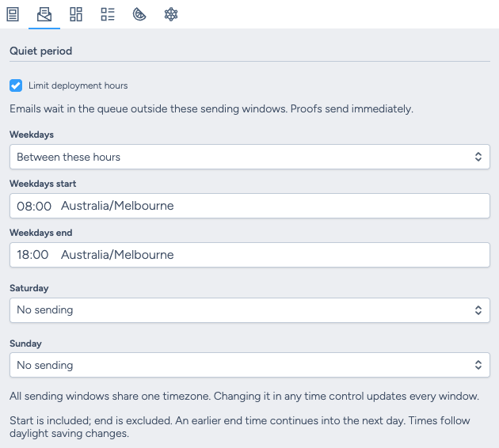Screen dimensions: 499x448
Task: Open the dashboard blocks layout tab
Action: click(76, 14)
